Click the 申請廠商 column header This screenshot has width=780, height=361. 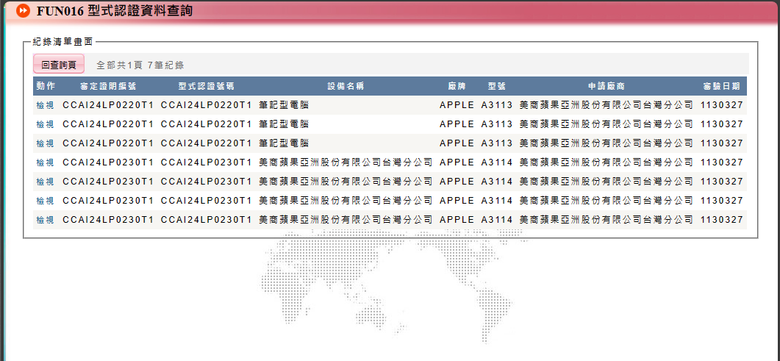pyautogui.click(x=606, y=86)
